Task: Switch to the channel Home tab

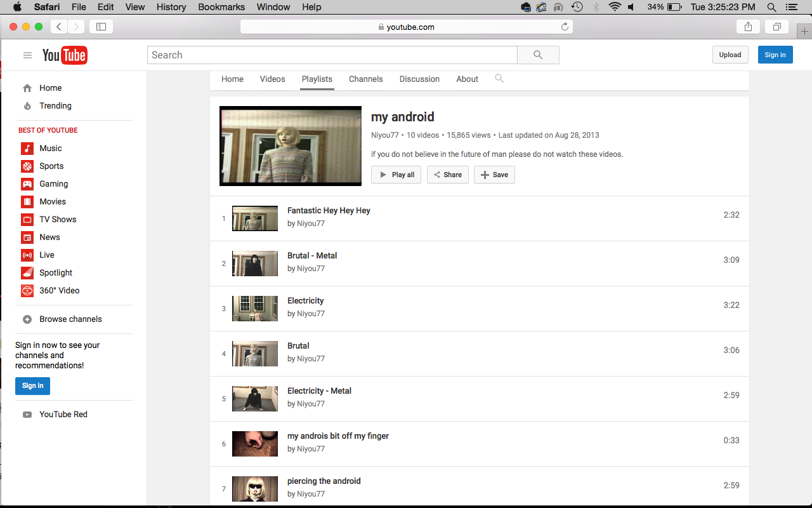Action: [232, 79]
